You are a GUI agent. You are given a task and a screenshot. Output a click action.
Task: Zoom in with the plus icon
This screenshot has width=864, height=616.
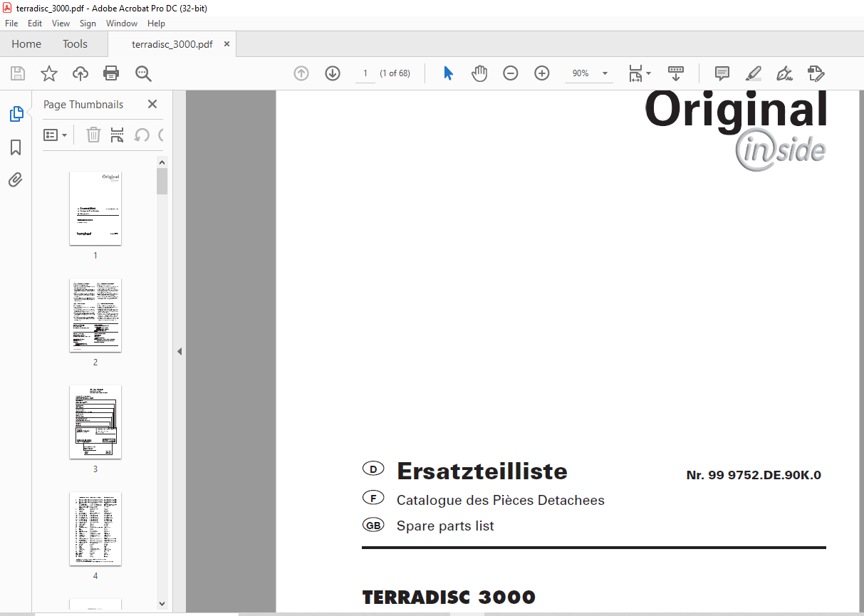542,73
